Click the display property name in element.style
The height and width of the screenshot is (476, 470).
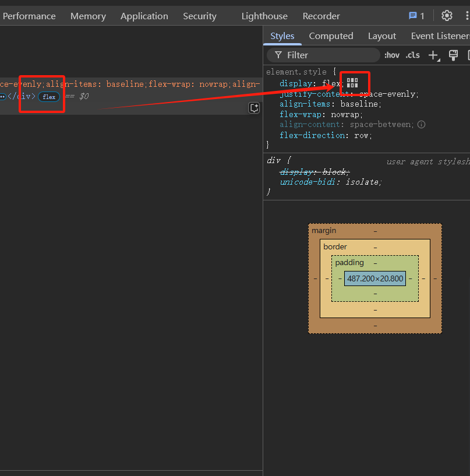click(296, 83)
